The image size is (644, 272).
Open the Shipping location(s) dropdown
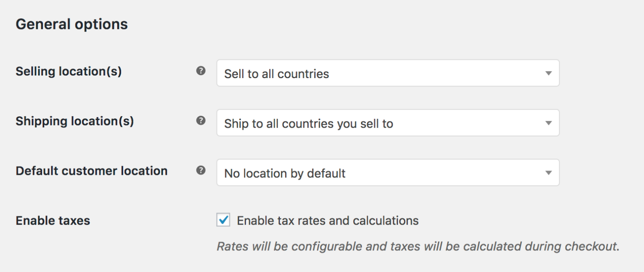(x=388, y=123)
